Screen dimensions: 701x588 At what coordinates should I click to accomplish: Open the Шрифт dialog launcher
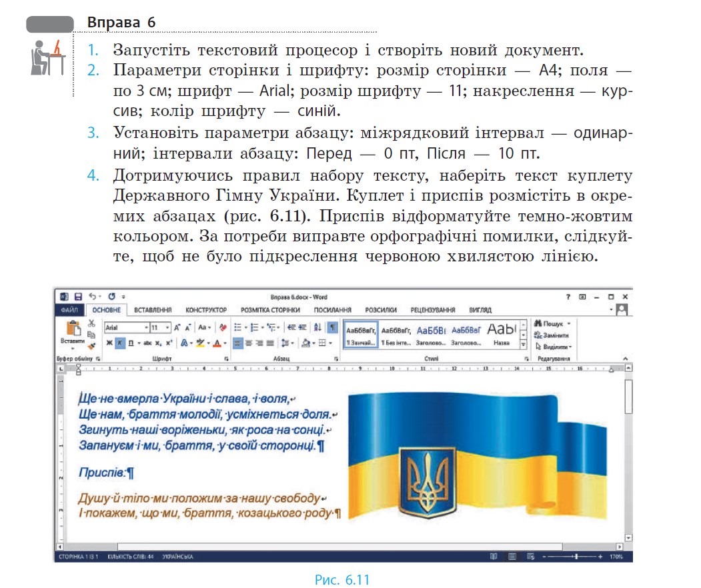click(227, 359)
